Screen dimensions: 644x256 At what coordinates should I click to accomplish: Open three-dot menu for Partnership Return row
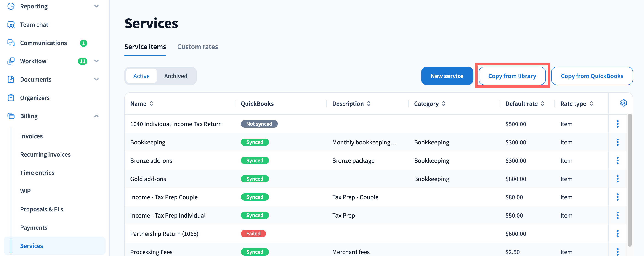[617, 234]
